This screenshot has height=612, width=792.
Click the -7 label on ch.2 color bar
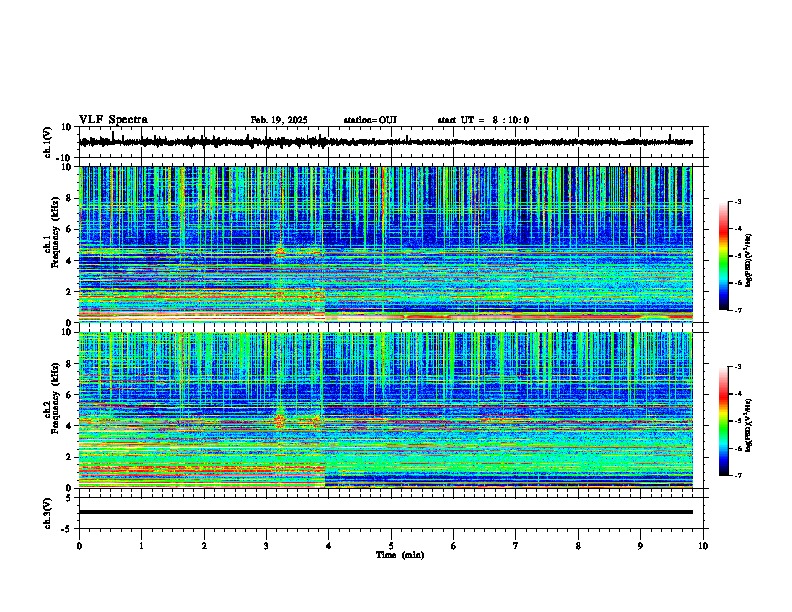point(737,475)
